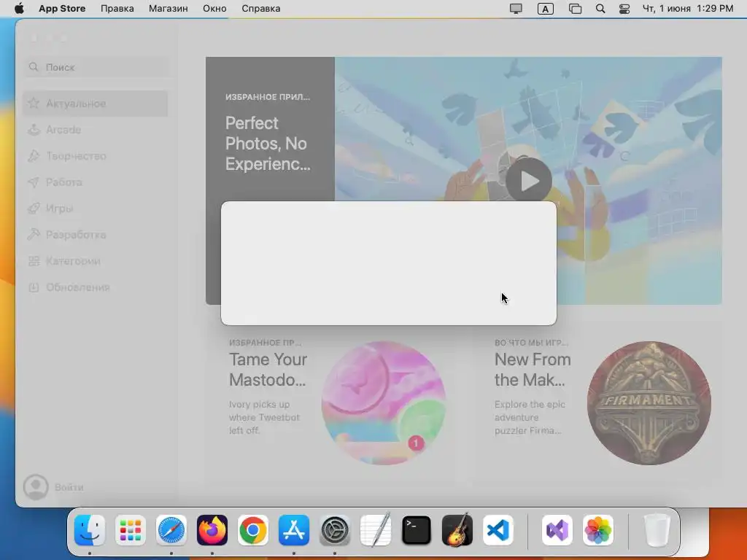Open the Магазин menu
Image resolution: width=747 pixels, height=560 pixels.
pos(169,9)
